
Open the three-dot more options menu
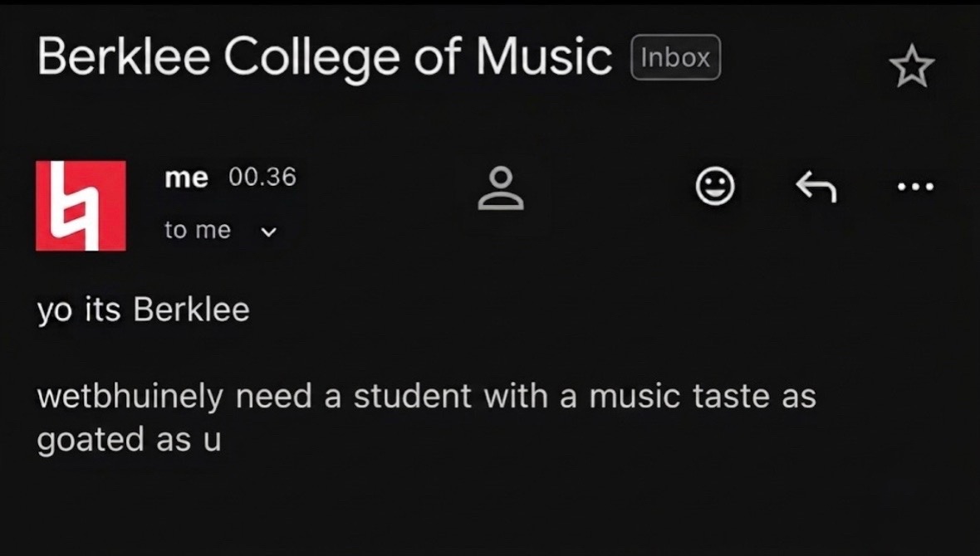pyautogui.click(x=915, y=186)
